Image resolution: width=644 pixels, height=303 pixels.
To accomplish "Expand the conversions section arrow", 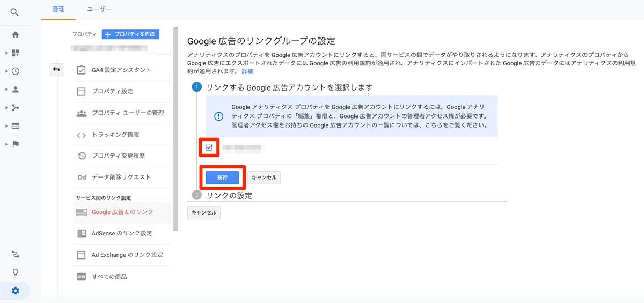I will point(6,144).
